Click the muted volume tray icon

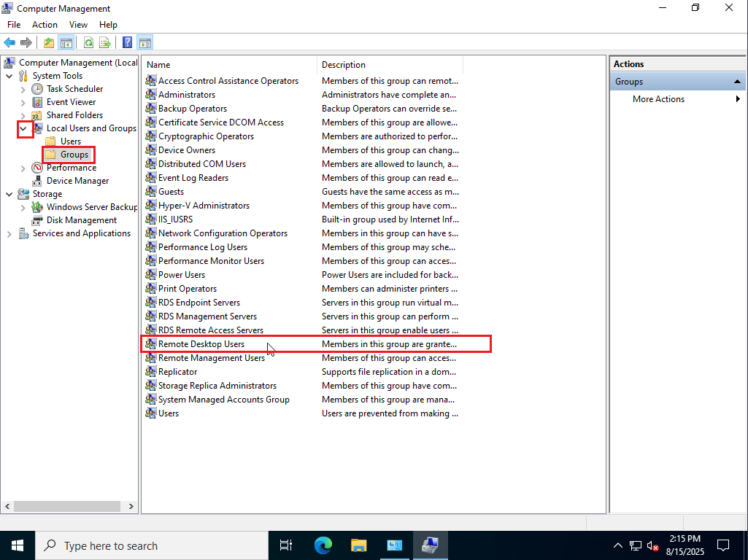pyautogui.click(x=652, y=545)
